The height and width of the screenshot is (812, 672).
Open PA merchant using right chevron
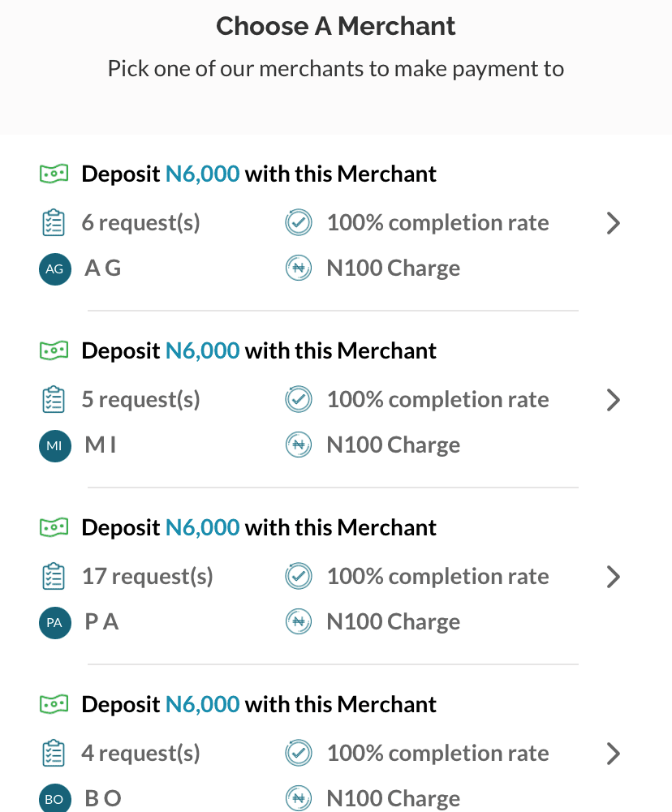coord(614,577)
